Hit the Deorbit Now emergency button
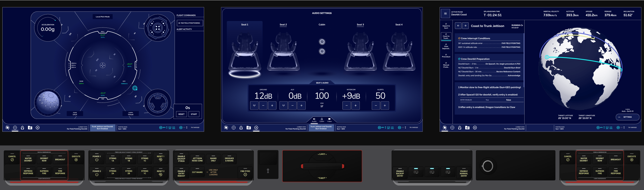Screen dimensions: 644x190 pyautogui.click(x=44, y=159)
